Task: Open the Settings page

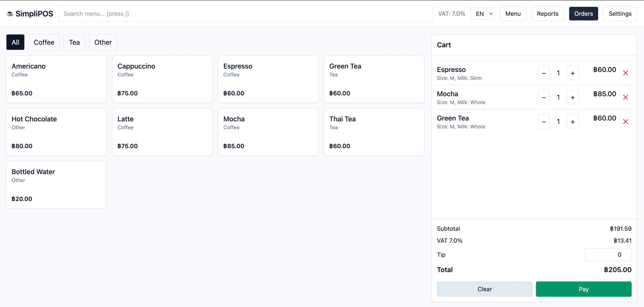Action: pos(620,14)
